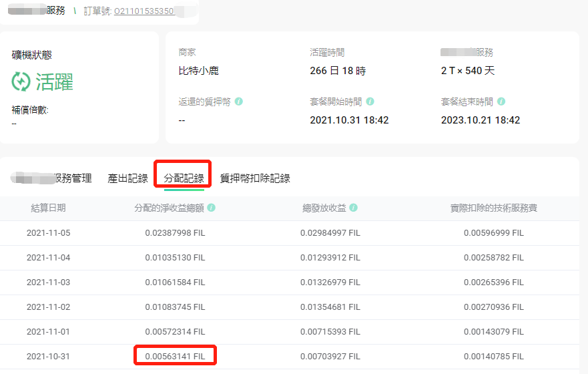Click the green active status refresh icon
Viewport: 588px width, 374px height.
coord(21,81)
